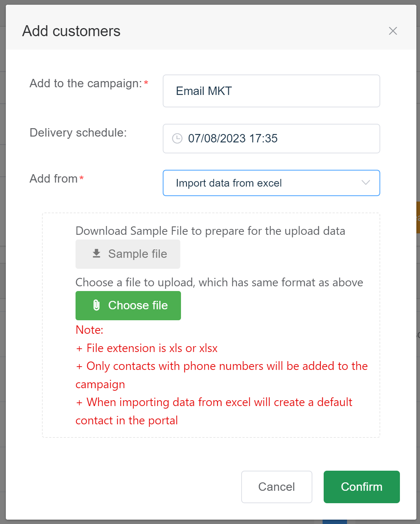Screen dimensions: 420x524
Task: Cancel adding customers
Action: (277, 487)
